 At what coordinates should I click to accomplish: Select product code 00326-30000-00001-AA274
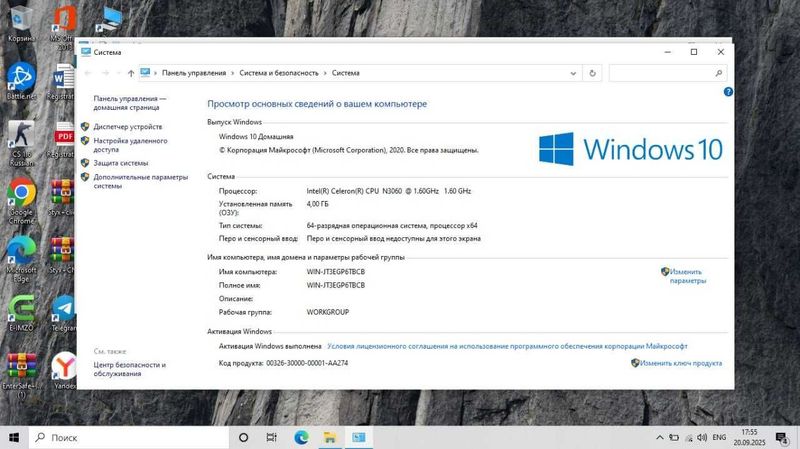coord(307,363)
